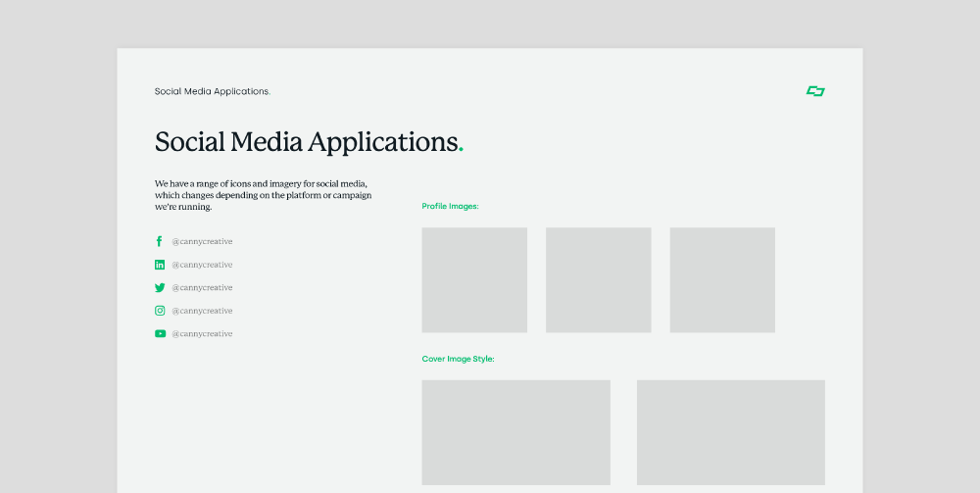
Task: Open the @cannycreative handle beside Twitter
Action: 202,288
